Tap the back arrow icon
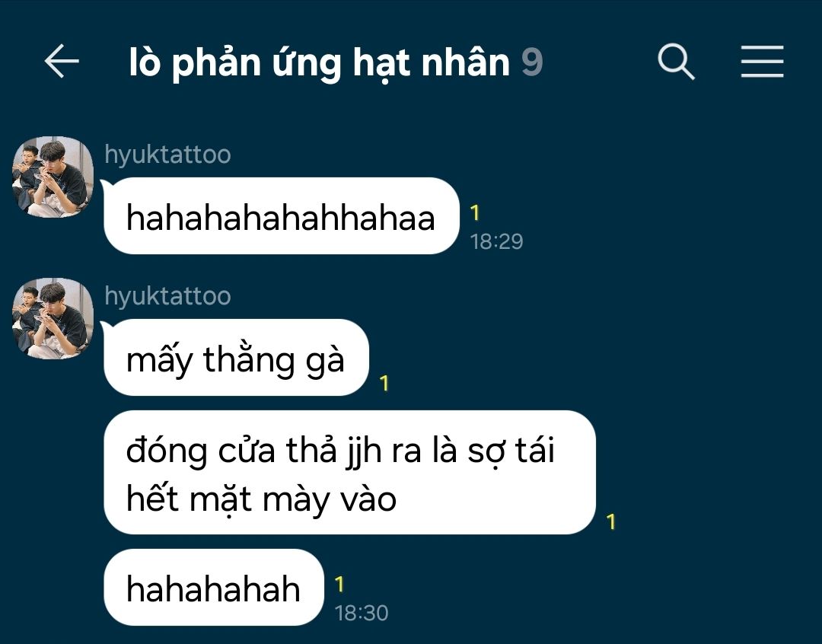 click(x=62, y=61)
